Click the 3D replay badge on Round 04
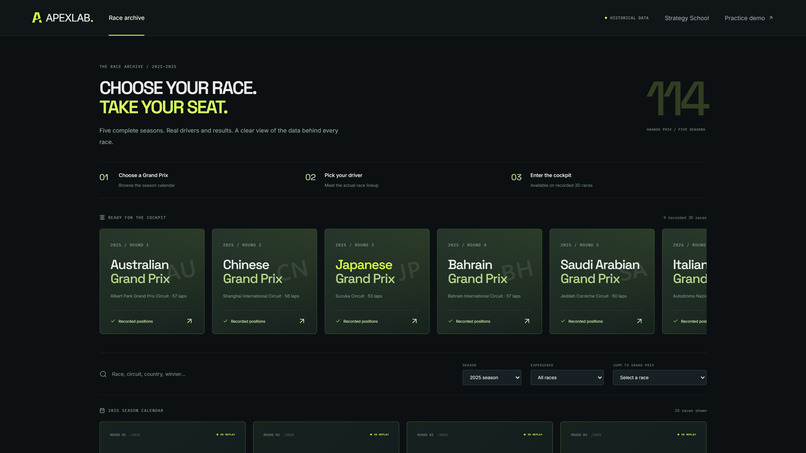The image size is (806, 453). pos(687,434)
